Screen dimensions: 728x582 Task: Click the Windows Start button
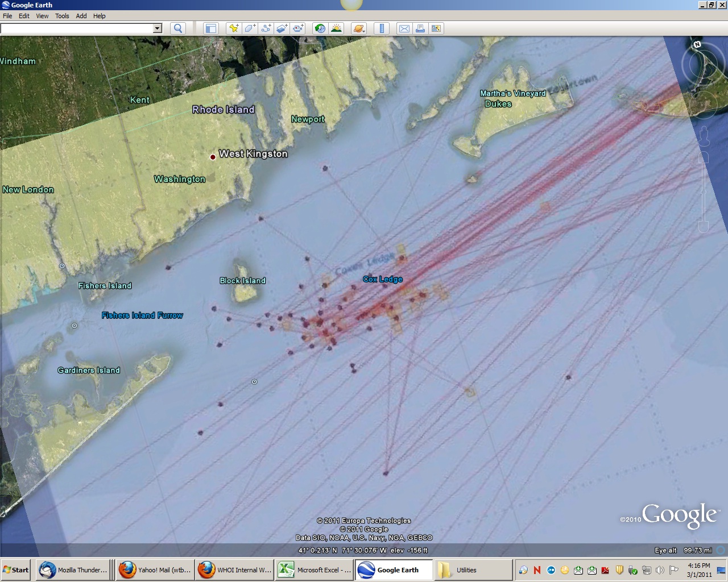point(16,570)
